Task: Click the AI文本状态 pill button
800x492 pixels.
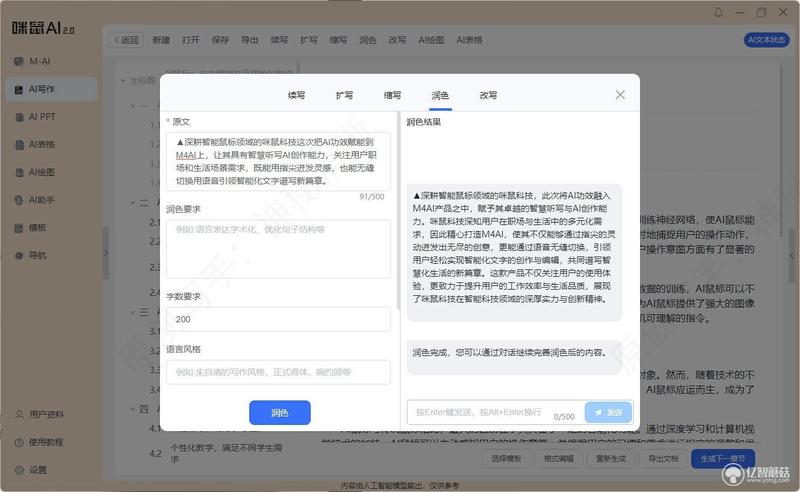Action: pyautogui.click(x=766, y=40)
